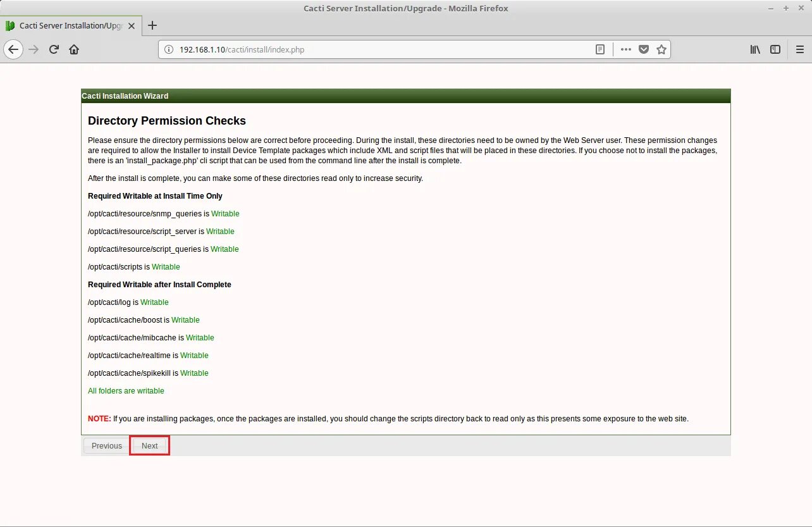Click '/opt/cacti/log is Writable' line

pos(128,302)
